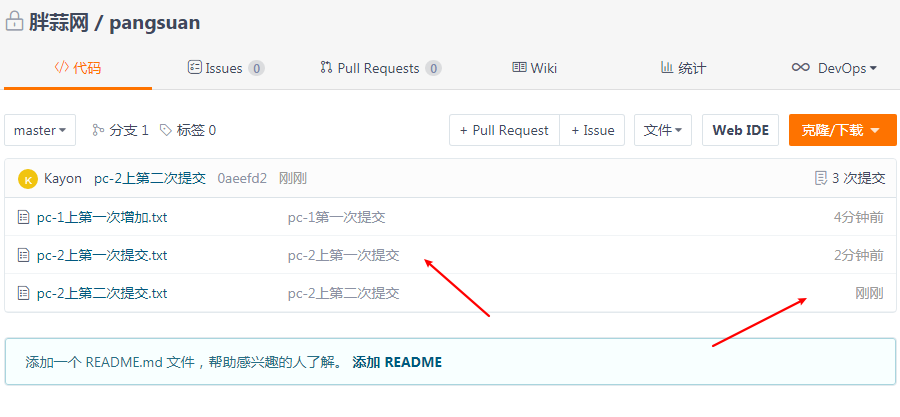The height and width of the screenshot is (417, 900).
Task: Click the tag icon next to 标签 0
Action: (x=166, y=130)
